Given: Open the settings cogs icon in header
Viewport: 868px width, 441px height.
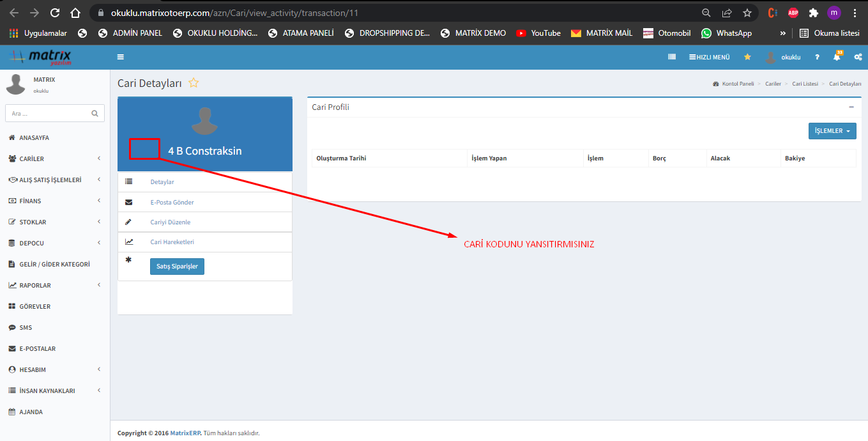Looking at the screenshot, I should pyautogui.click(x=858, y=57).
